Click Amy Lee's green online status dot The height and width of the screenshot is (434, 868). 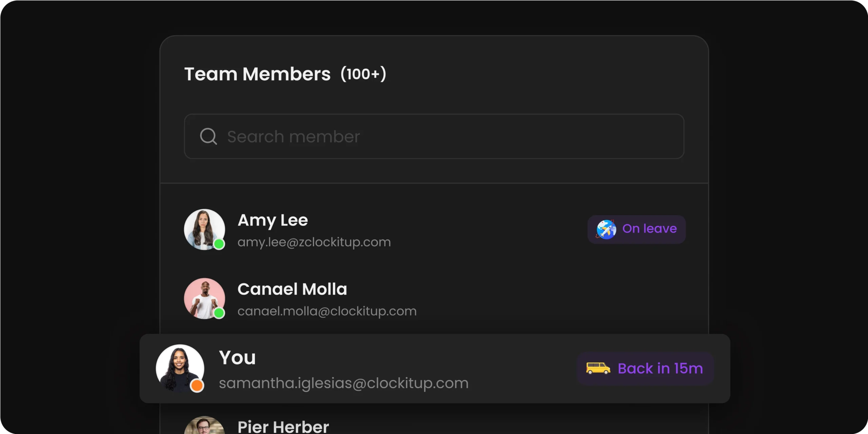click(x=219, y=244)
